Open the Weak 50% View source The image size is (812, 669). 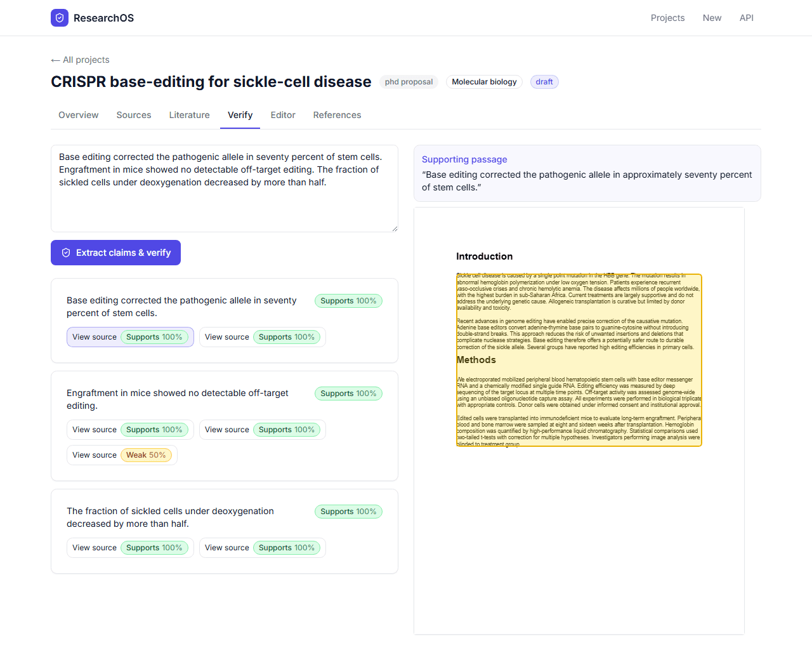click(x=122, y=455)
